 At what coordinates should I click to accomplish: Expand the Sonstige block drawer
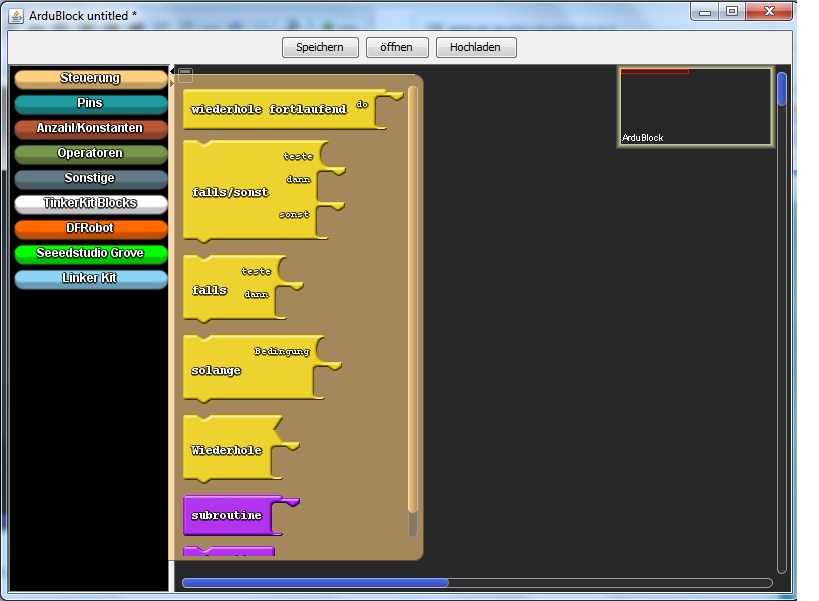(90, 179)
